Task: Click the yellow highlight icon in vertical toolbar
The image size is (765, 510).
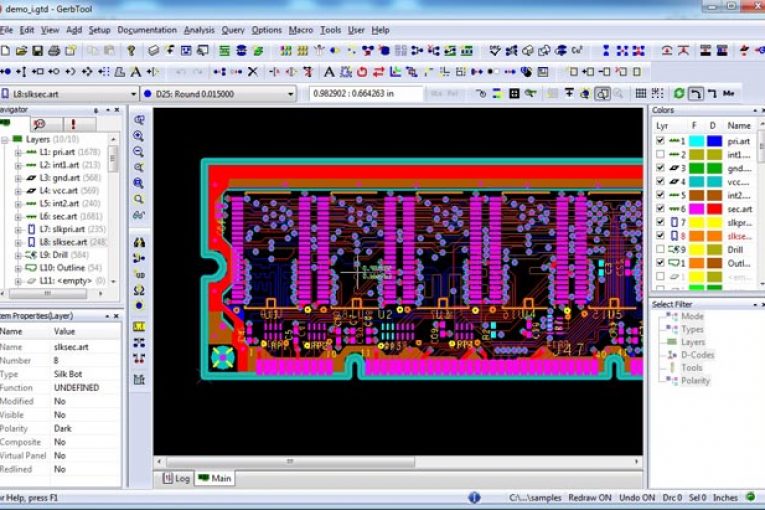Action: (139, 326)
